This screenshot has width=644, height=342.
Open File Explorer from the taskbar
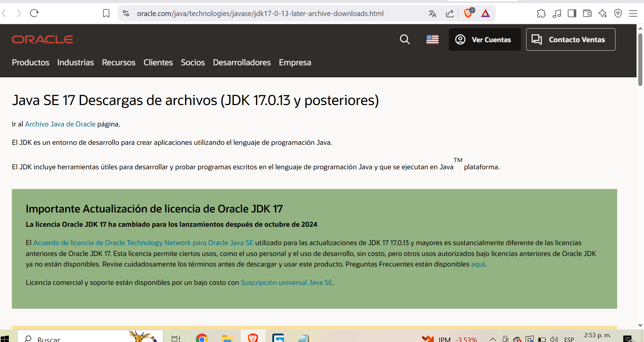(227, 338)
